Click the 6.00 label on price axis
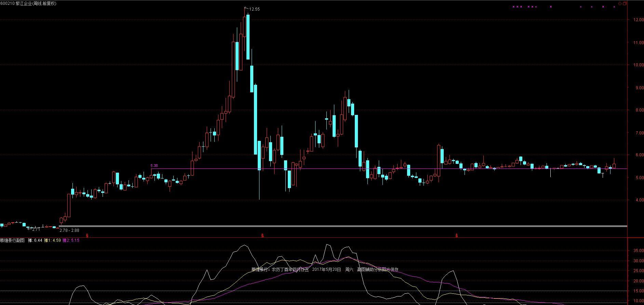 640,155
